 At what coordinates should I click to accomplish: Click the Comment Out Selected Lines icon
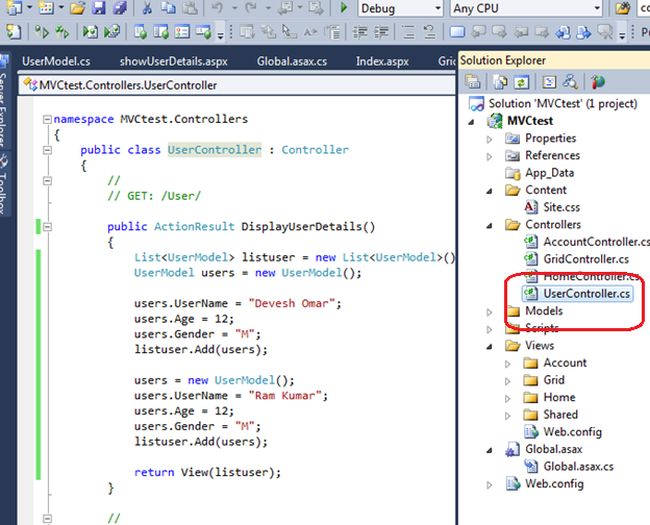(x=409, y=32)
